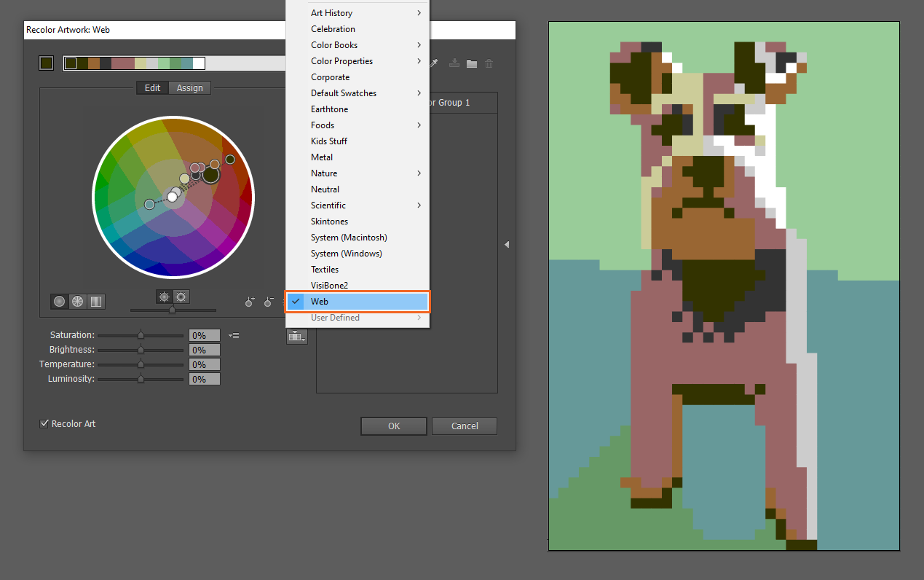The image size is (924, 580).
Task: Switch to the Assign tab
Action: 190,87
